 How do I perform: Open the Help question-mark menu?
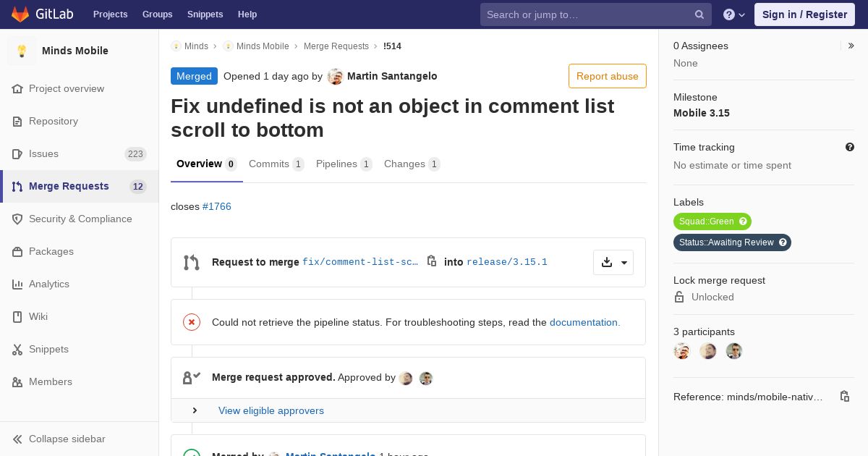[x=734, y=14]
